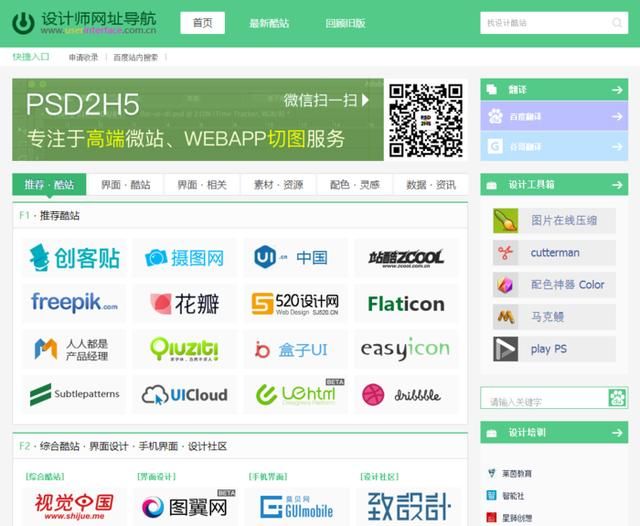Click the scissors icon for cutterman
Viewport: 640px width, 526px height.
(505, 253)
